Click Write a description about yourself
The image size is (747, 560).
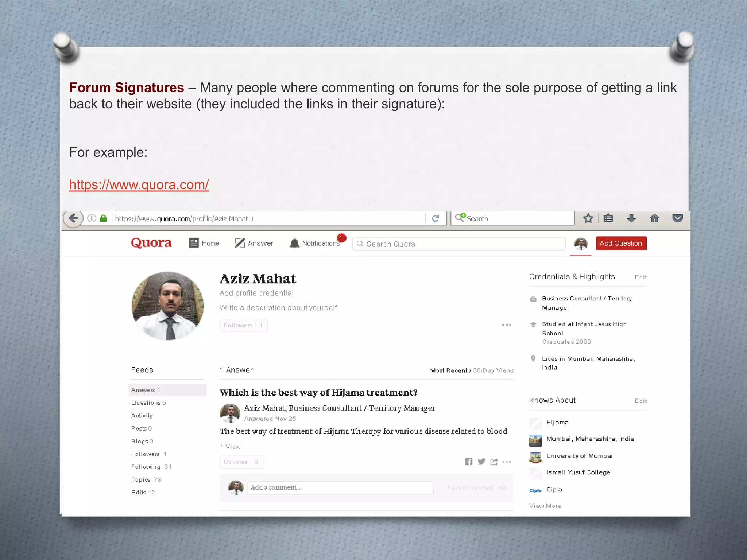coord(278,308)
